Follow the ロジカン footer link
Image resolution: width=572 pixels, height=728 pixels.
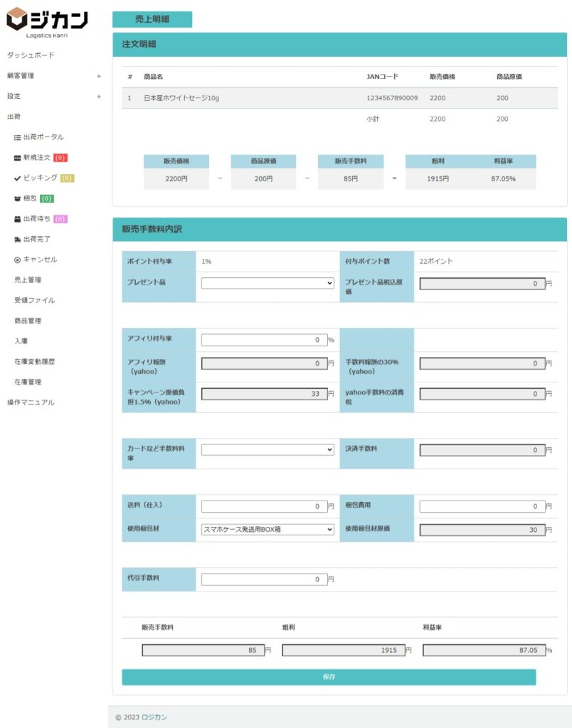pyautogui.click(x=154, y=717)
